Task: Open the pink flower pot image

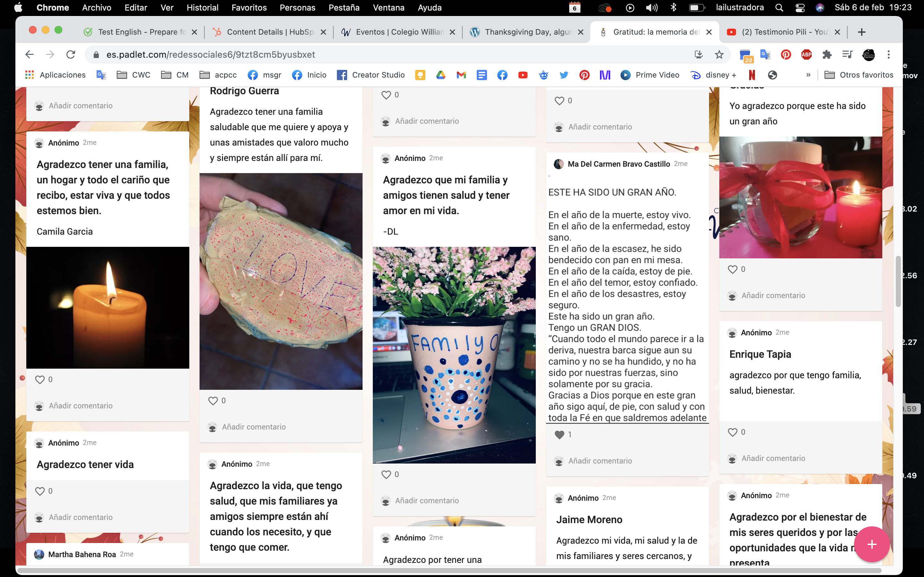Action: pos(454,355)
